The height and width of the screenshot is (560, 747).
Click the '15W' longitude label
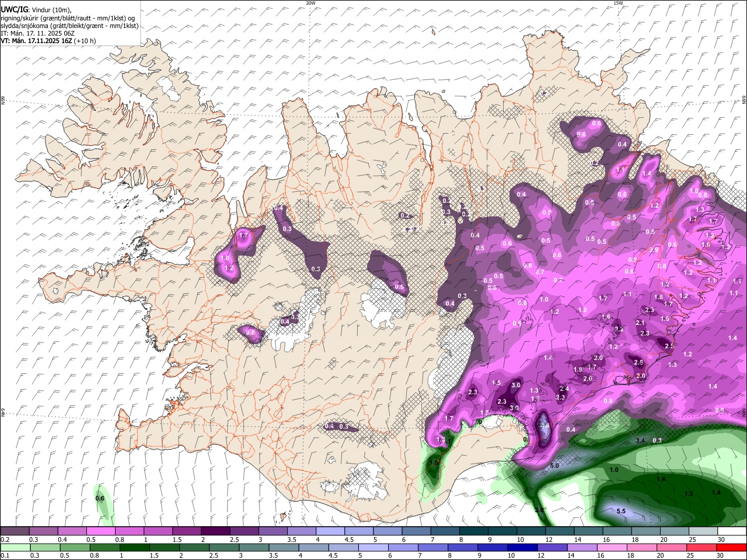click(618, 3)
